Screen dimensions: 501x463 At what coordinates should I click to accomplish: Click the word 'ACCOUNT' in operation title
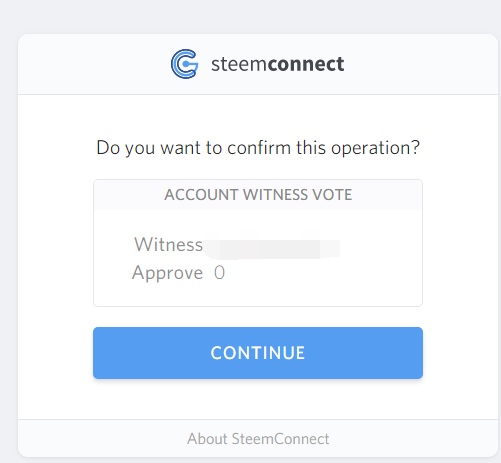pos(201,195)
